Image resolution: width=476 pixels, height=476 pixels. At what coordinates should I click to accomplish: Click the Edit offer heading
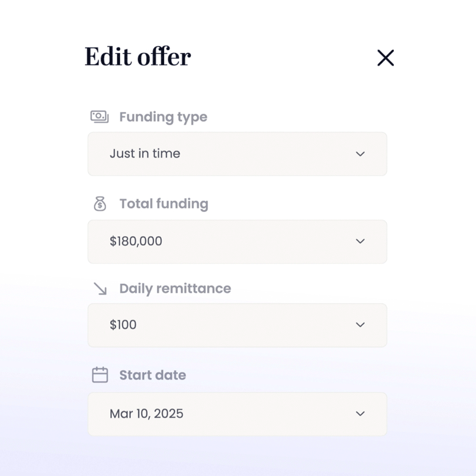click(x=138, y=57)
